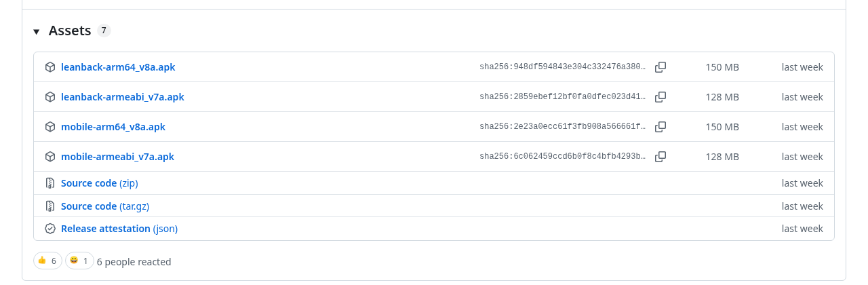
Task: Click zip file icon beside Source code (zip)
Action: pos(50,183)
